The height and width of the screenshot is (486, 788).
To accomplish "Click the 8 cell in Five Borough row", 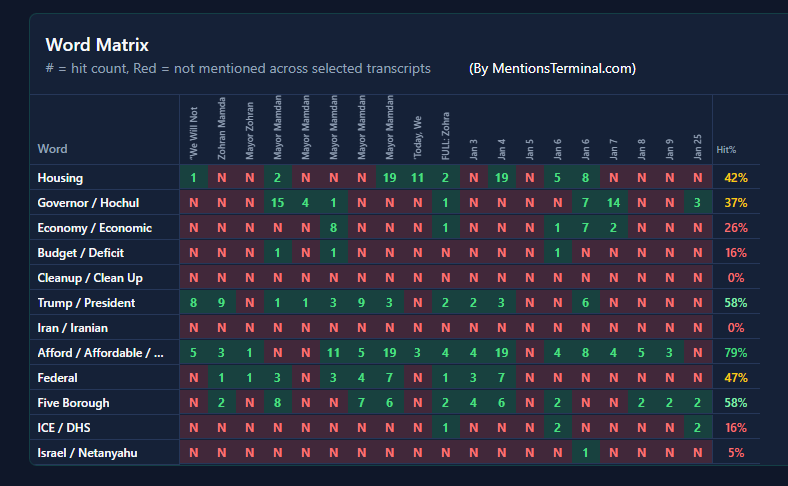I will click(277, 403).
